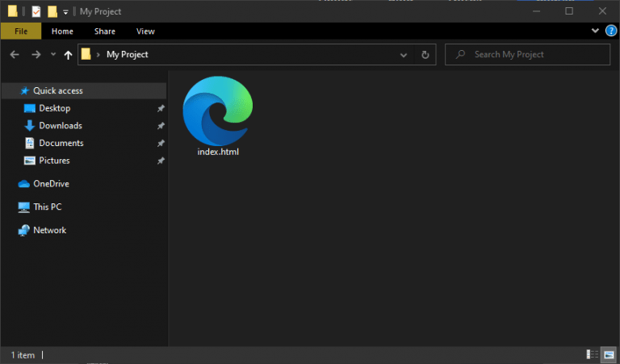Open the Help question mark icon
The image size is (620, 364).
[611, 31]
